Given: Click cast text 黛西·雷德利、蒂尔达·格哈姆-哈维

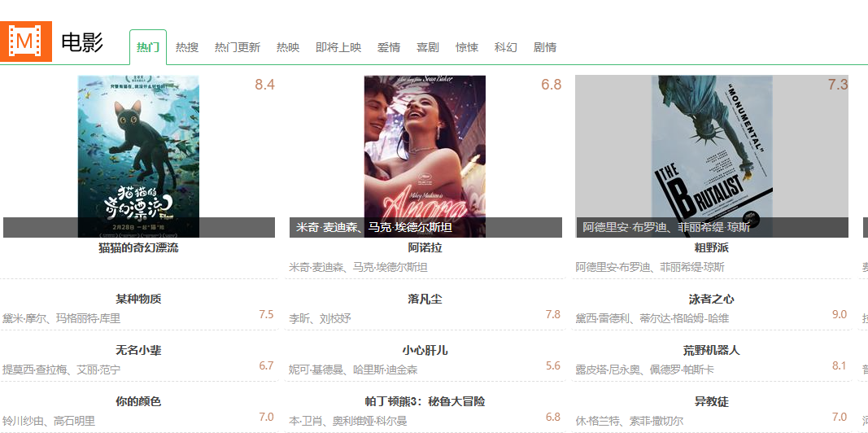Looking at the screenshot, I should coord(652,318).
